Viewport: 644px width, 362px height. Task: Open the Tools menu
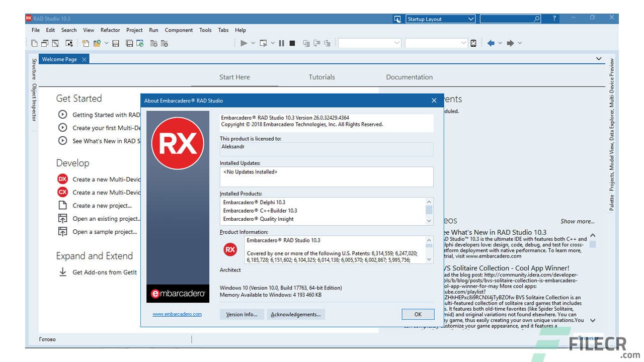coord(205,30)
